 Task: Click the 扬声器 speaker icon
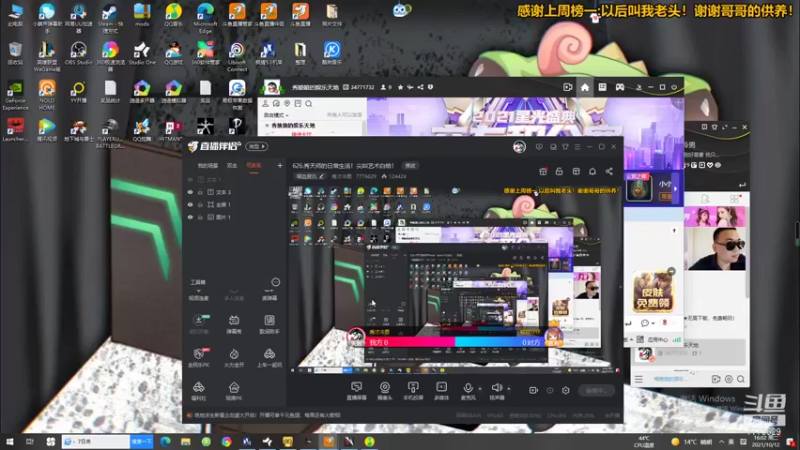tap(496, 388)
